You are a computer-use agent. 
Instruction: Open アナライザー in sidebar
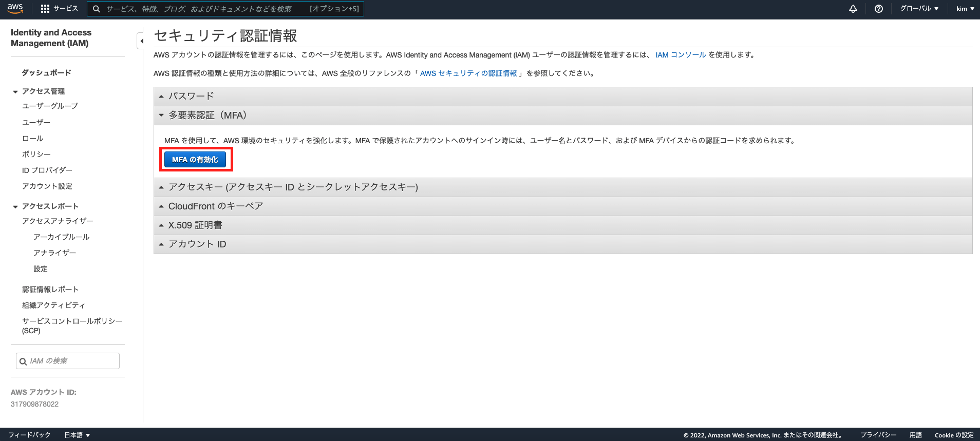54,253
